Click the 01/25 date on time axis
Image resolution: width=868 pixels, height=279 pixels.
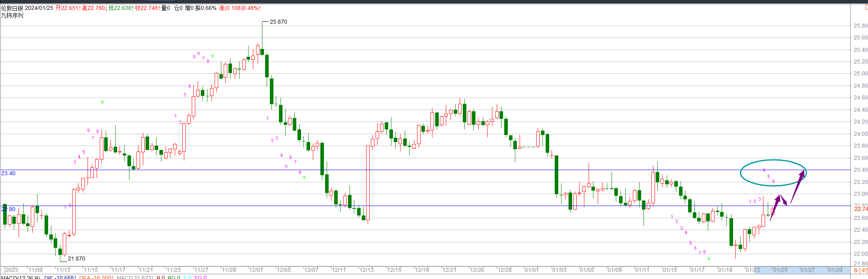780,270
